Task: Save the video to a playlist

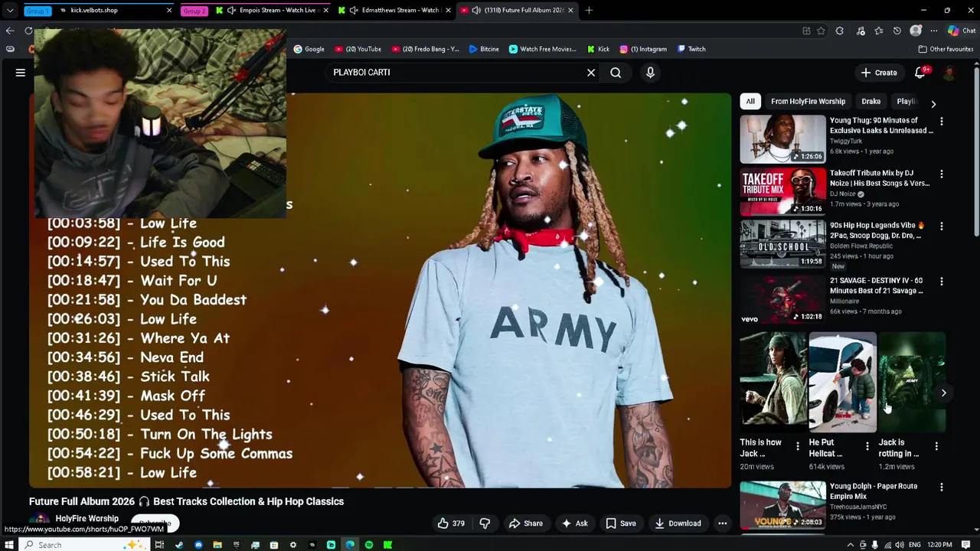Action: click(x=621, y=523)
